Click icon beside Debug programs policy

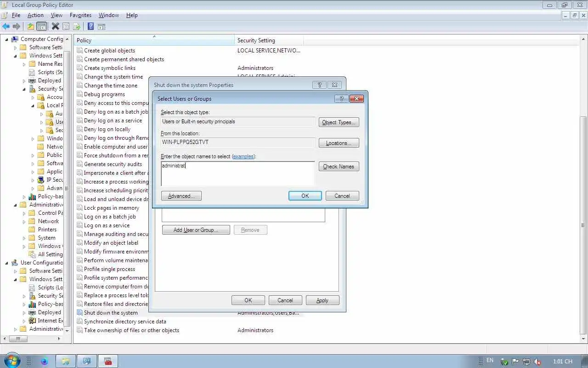point(79,94)
